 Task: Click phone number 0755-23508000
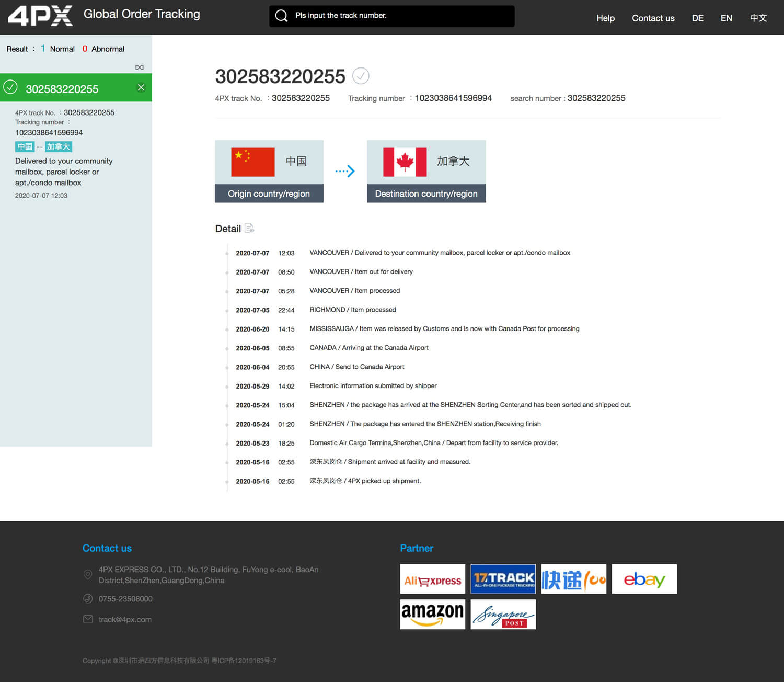(x=125, y=599)
